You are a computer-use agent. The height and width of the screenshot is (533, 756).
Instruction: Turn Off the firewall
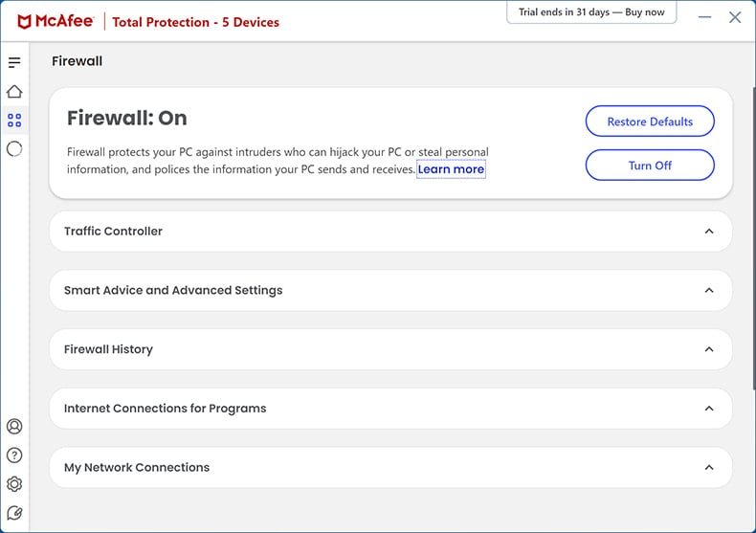tap(650, 166)
